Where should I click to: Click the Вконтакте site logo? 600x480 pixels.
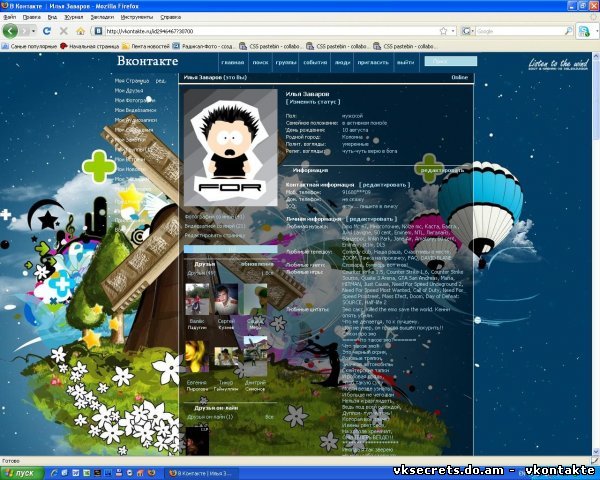[148, 61]
